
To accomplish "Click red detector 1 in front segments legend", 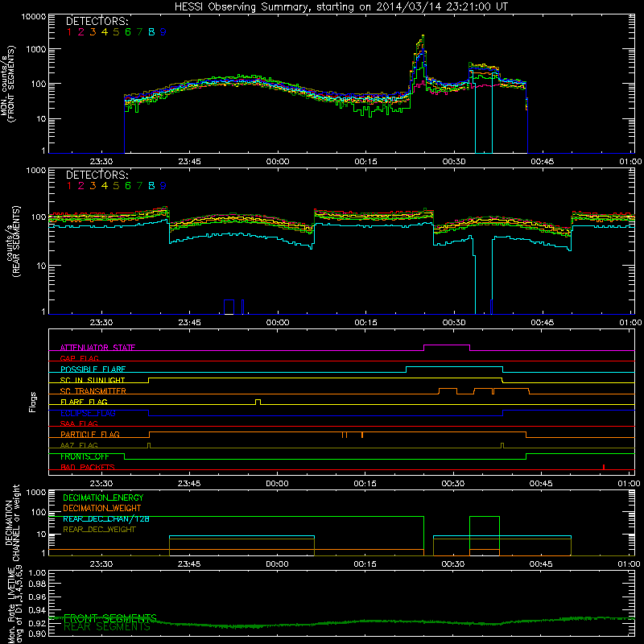I will [69, 32].
